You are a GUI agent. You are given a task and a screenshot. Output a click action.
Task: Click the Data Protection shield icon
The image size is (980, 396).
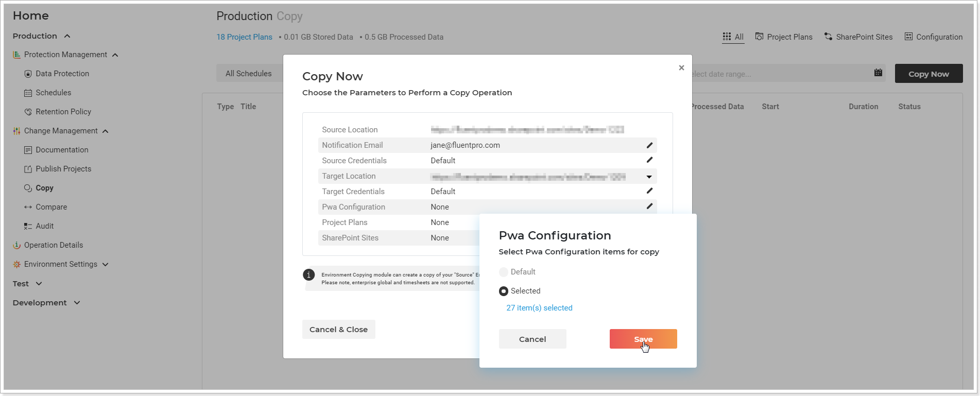(28, 74)
